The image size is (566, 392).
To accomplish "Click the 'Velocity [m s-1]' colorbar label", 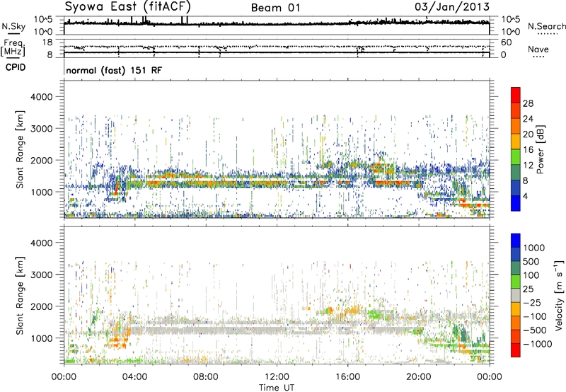I will pyautogui.click(x=559, y=295).
